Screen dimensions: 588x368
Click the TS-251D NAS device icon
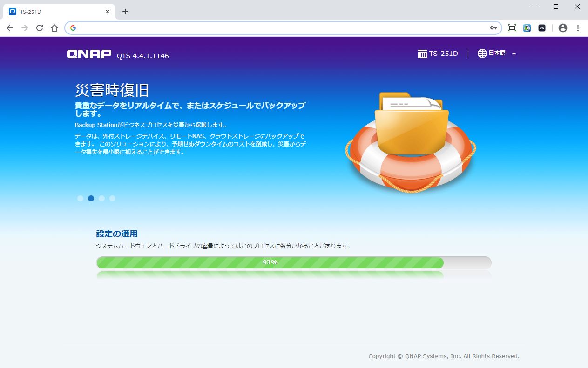(x=422, y=54)
